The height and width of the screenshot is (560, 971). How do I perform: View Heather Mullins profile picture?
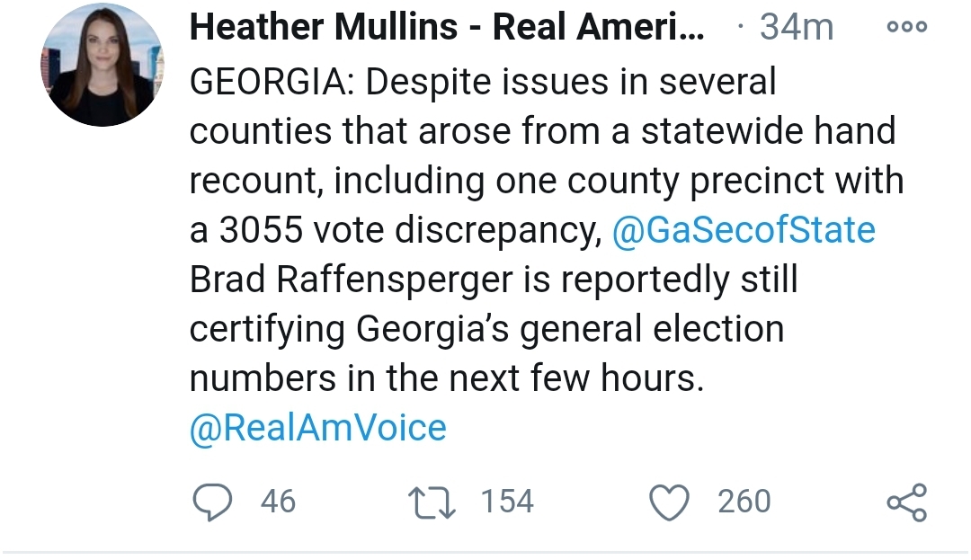click(x=102, y=65)
